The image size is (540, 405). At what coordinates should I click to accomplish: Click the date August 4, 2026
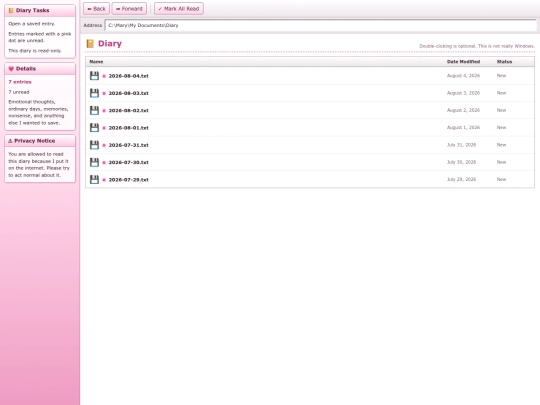pos(463,75)
